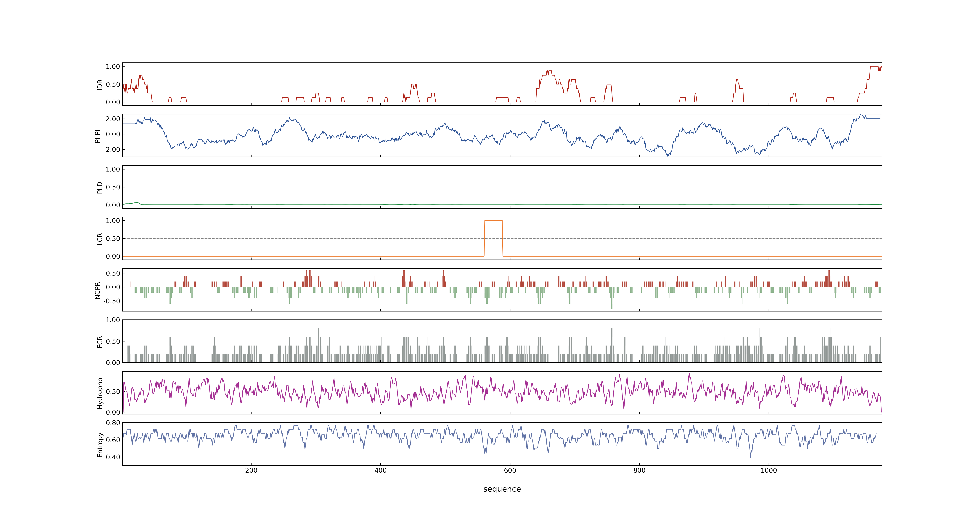980x523 pixels.
Task: Click the 0.80 tick on Entropy axis
Action: click(113, 423)
